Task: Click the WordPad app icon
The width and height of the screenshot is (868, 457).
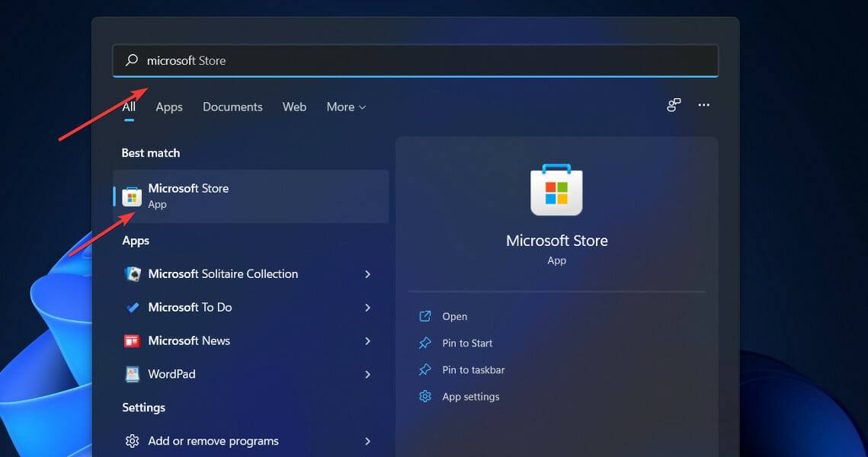Action: tap(133, 374)
